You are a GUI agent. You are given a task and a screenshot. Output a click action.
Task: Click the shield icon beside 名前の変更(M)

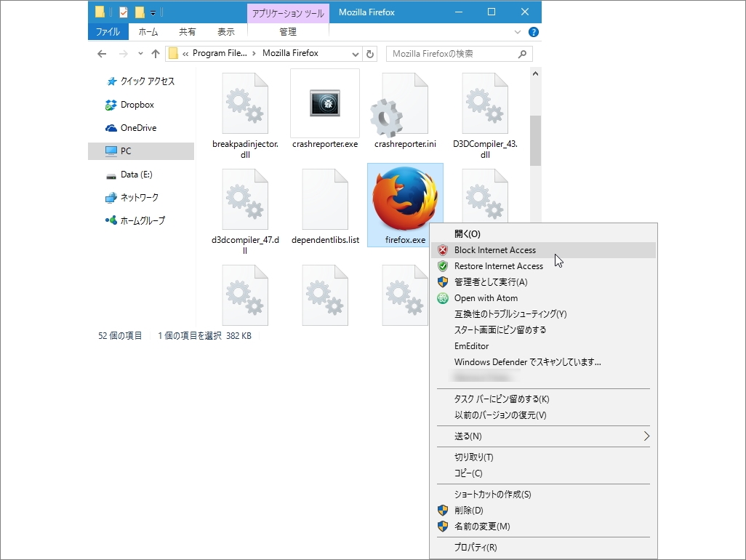tap(443, 527)
